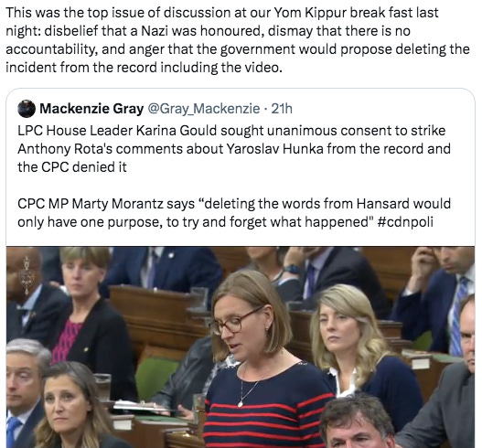Click the green chair back in the video
Image resolution: width=482 pixels, height=448 pixels.
tap(155, 379)
